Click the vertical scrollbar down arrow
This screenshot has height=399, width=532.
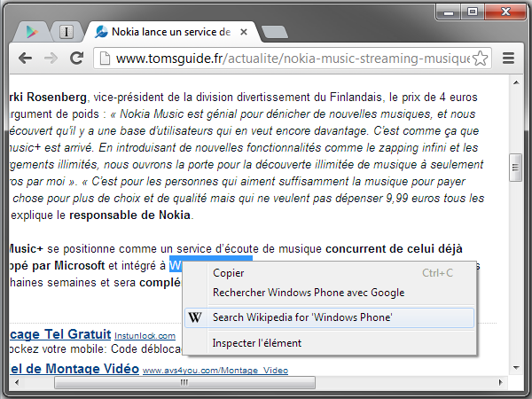click(x=516, y=367)
